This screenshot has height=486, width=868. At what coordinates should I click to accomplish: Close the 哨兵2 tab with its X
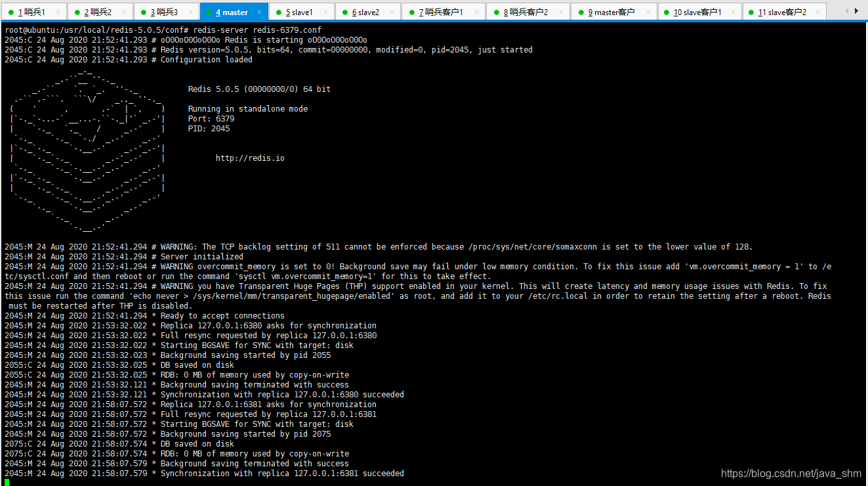[125, 12]
